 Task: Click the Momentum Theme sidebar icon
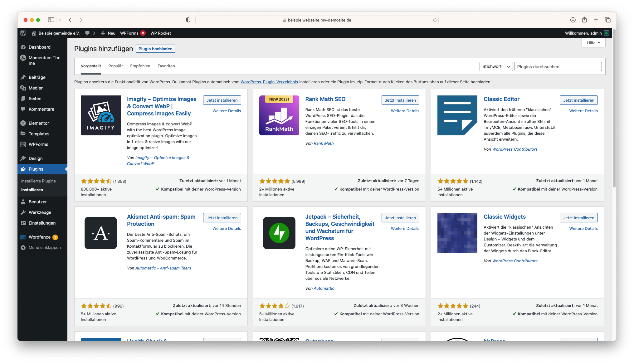pyautogui.click(x=23, y=58)
